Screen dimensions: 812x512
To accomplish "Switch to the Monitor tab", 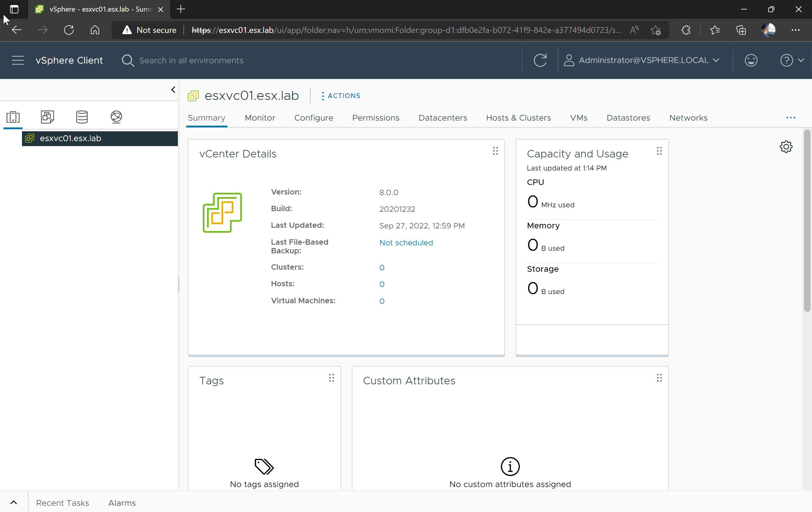I will (x=260, y=118).
